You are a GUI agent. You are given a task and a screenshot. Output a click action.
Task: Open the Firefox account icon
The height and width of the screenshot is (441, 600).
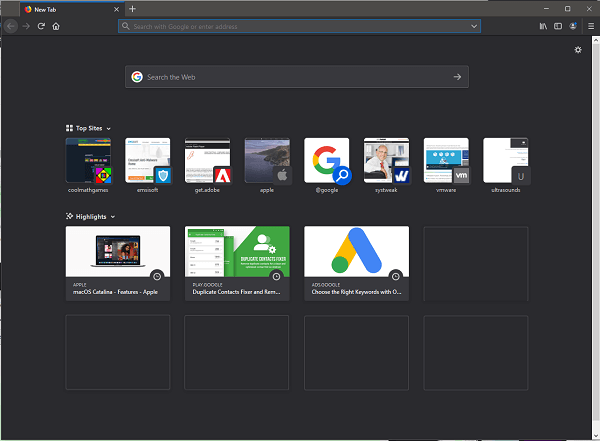point(573,26)
